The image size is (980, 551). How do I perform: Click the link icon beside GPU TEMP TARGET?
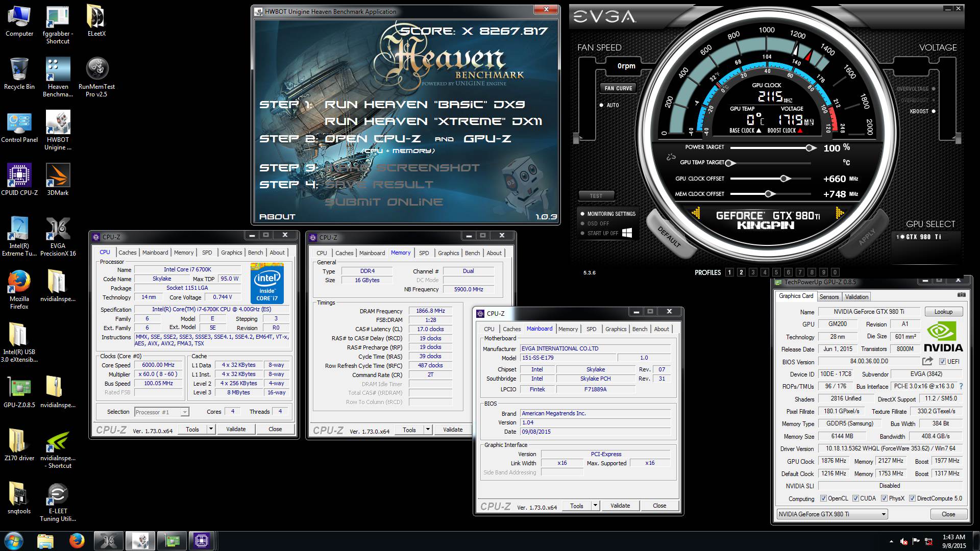click(671, 158)
